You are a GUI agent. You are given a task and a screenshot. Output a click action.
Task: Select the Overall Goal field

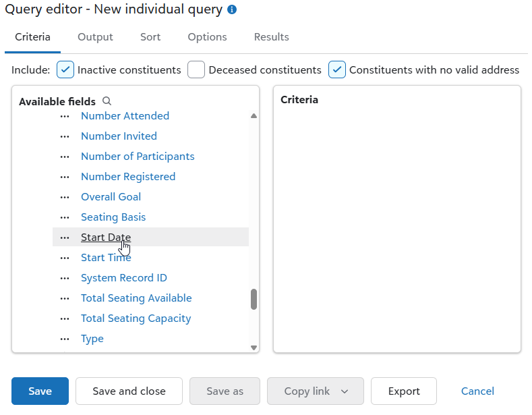click(111, 197)
